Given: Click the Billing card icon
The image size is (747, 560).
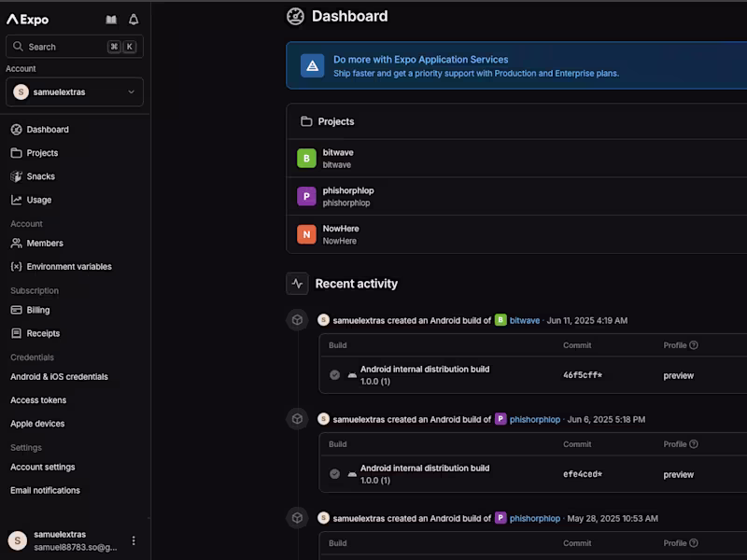Looking at the screenshot, I should coord(16,310).
